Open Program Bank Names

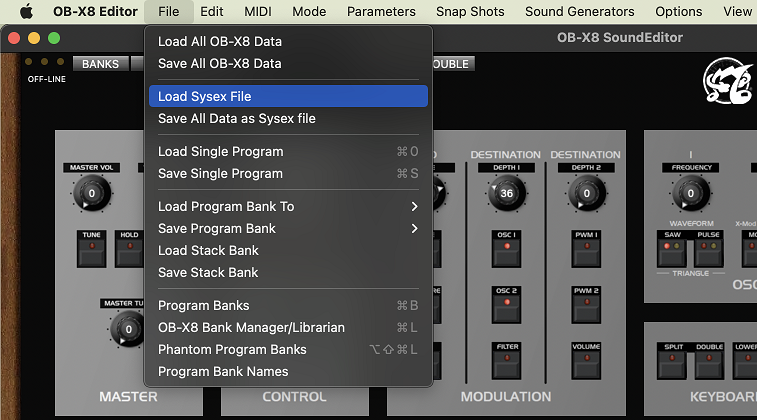click(x=288, y=371)
